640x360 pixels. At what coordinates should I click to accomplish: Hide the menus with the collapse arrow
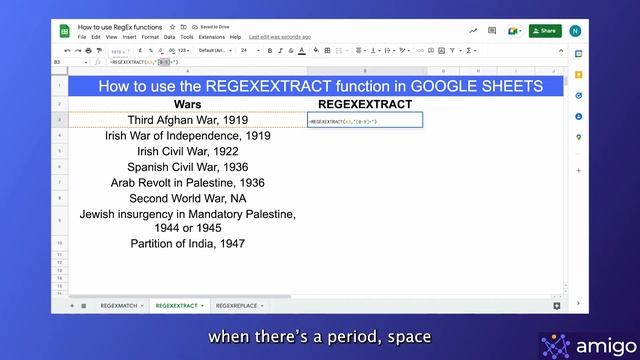[x=561, y=51]
